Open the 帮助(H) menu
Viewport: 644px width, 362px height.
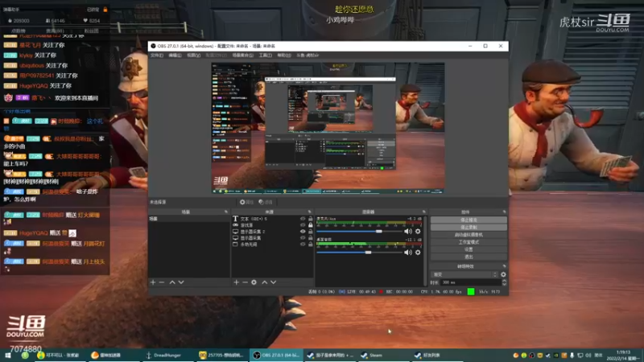[284, 55]
